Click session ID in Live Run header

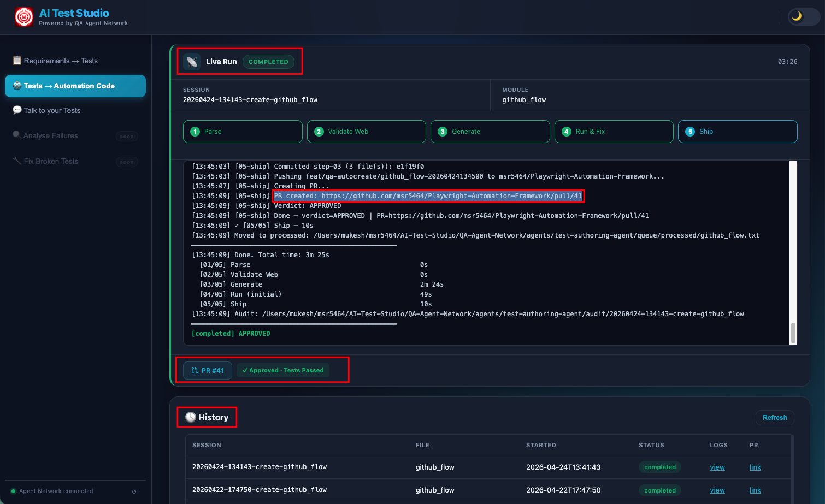(x=250, y=100)
